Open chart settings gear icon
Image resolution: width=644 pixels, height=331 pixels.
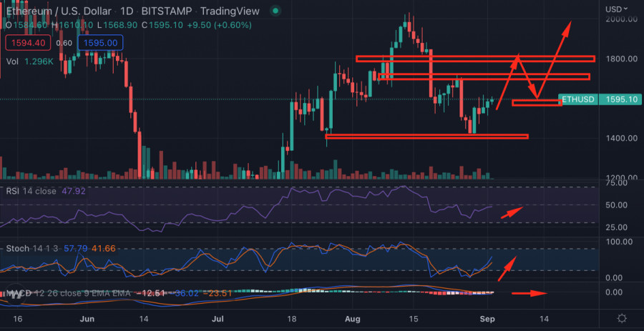point(622,318)
